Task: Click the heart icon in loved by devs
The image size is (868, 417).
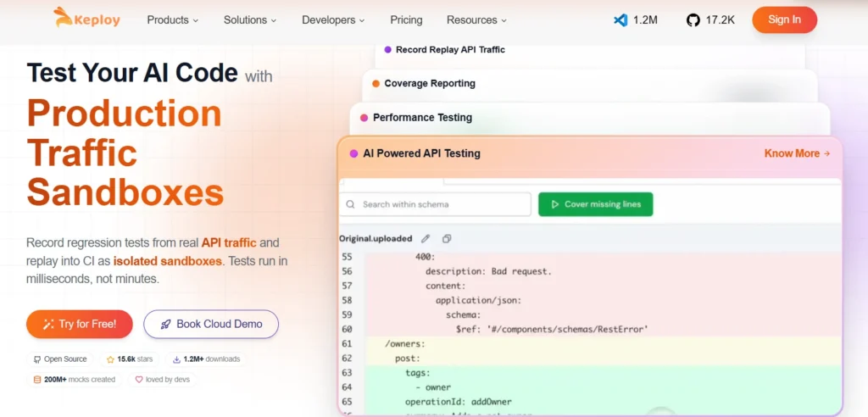Action: click(x=139, y=380)
